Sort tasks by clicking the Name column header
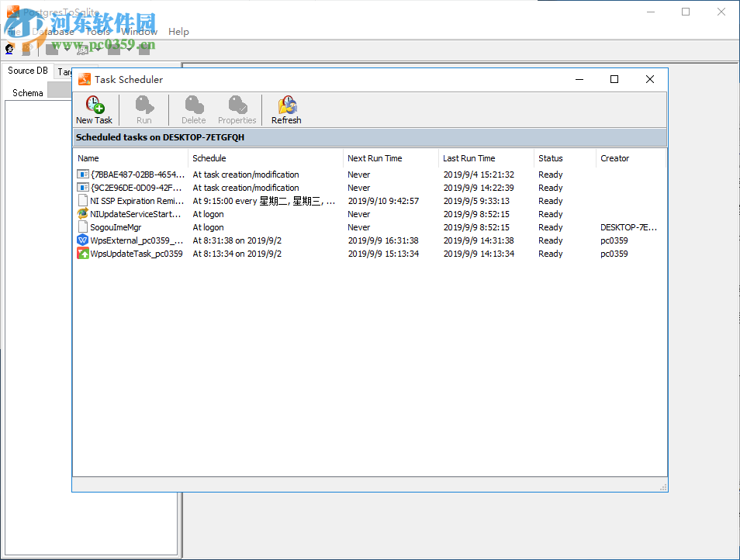The height and width of the screenshot is (560, 740). click(x=88, y=158)
